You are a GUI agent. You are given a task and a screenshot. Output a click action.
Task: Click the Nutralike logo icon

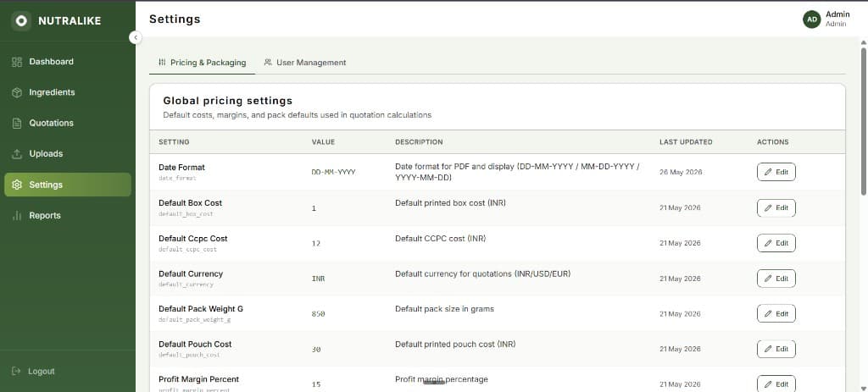pyautogui.click(x=21, y=21)
